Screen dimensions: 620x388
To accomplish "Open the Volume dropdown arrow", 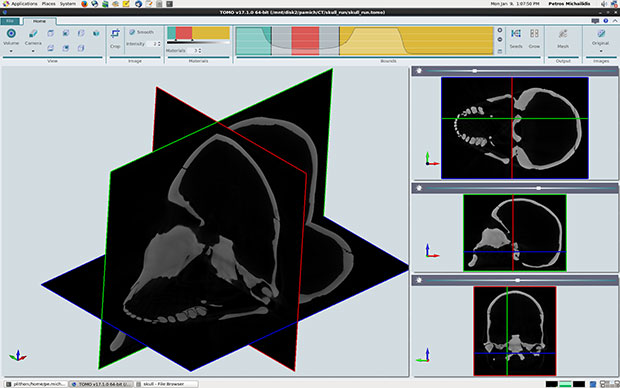I will pyautogui.click(x=11, y=51).
